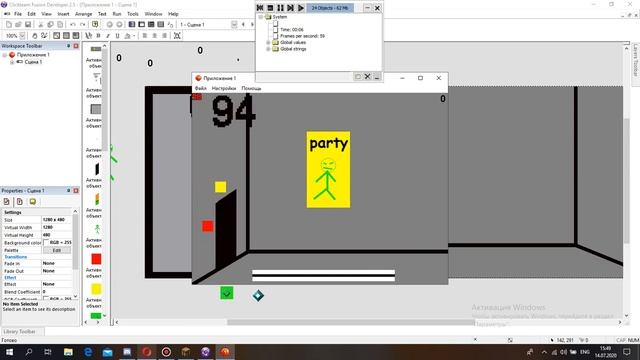Screen dimensions: 640x360
Task: Expand the Global values node
Action: coord(268,42)
